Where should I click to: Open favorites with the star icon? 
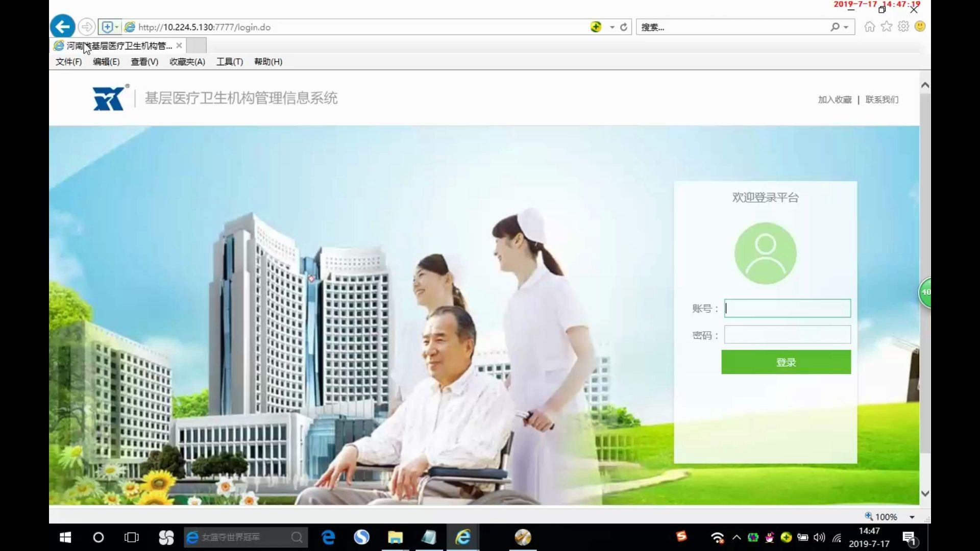click(887, 27)
